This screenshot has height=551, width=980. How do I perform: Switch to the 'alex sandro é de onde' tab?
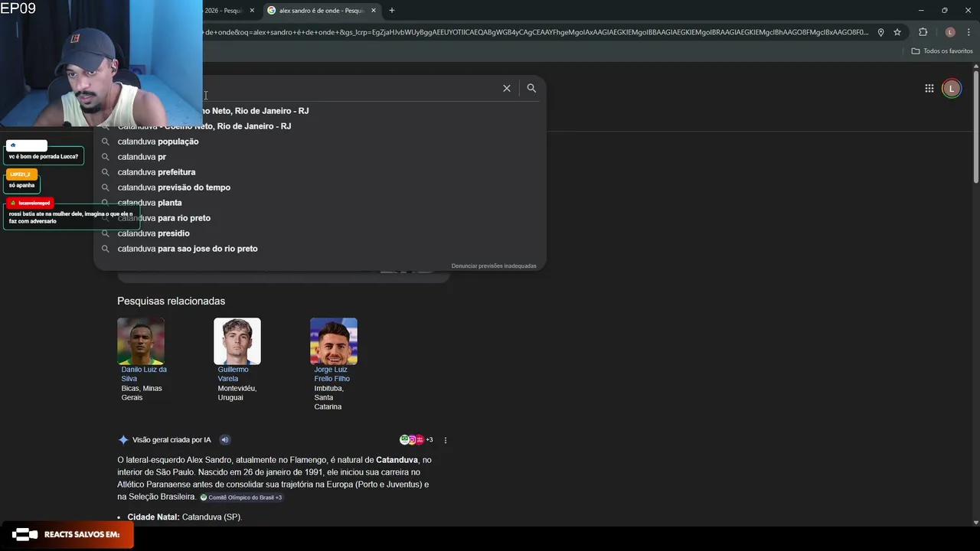click(322, 11)
